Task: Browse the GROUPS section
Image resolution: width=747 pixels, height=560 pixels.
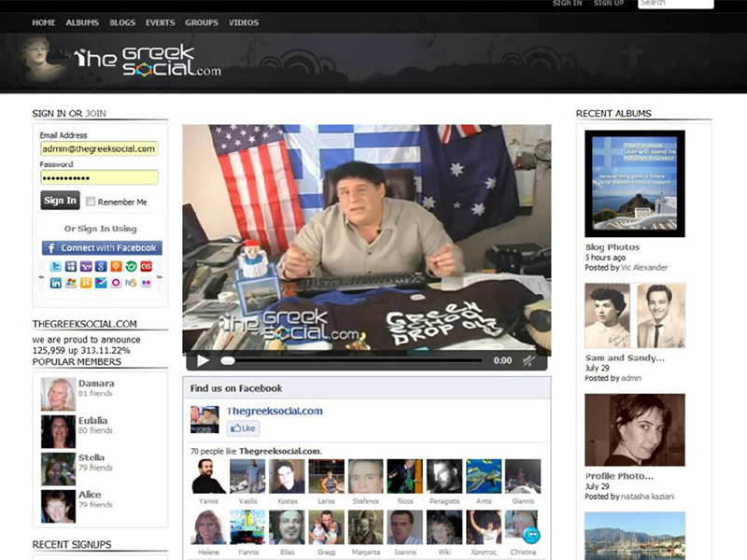Action: [202, 22]
